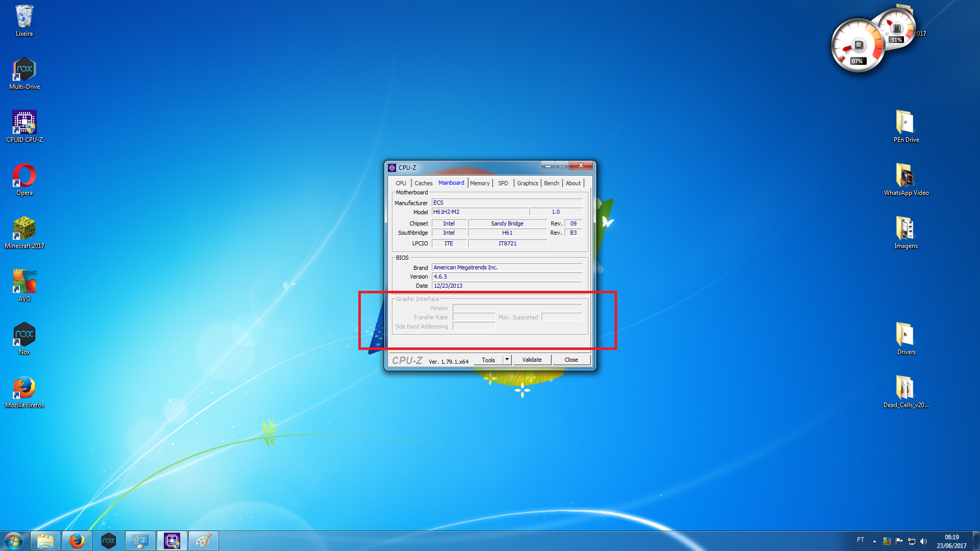Image resolution: width=980 pixels, height=551 pixels.
Task: Open the Lixeira recycle bin icon
Action: [24, 20]
